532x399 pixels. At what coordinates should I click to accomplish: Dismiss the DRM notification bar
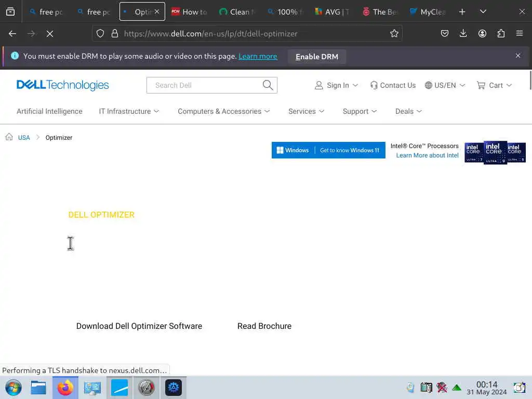point(518,56)
